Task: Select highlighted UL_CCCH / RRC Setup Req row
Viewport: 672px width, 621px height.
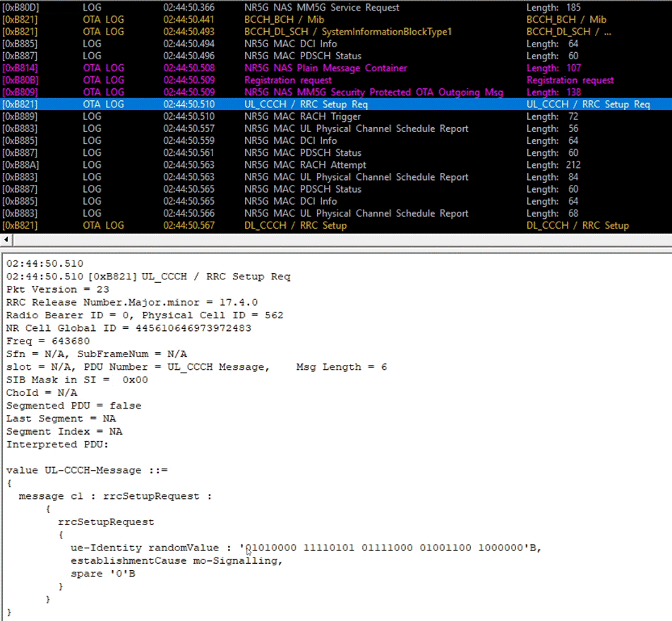Action: click(x=336, y=104)
